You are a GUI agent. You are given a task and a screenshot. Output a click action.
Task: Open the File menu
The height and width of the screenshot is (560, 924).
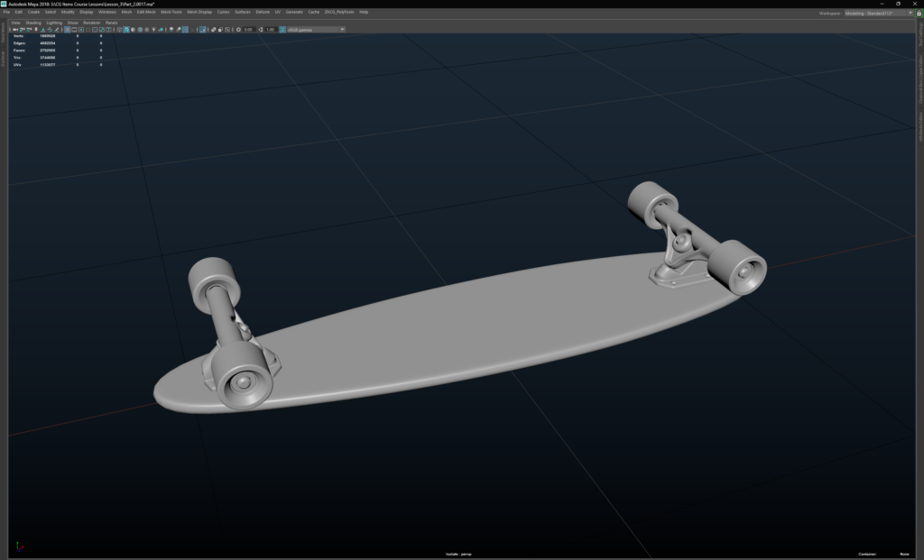[6, 12]
